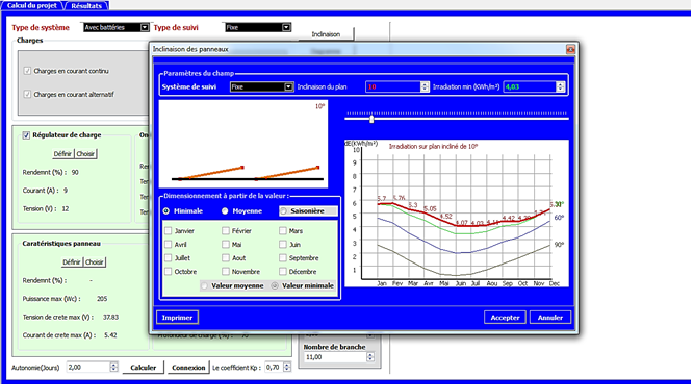Toggle Charges en courant continu checkbox
The width and height of the screenshot is (691, 384).
coord(27,71)
